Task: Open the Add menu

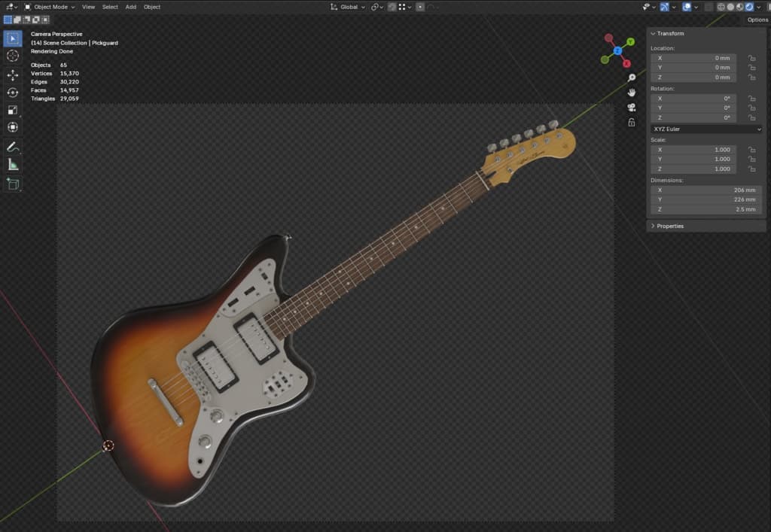Action: pos(131,7)
